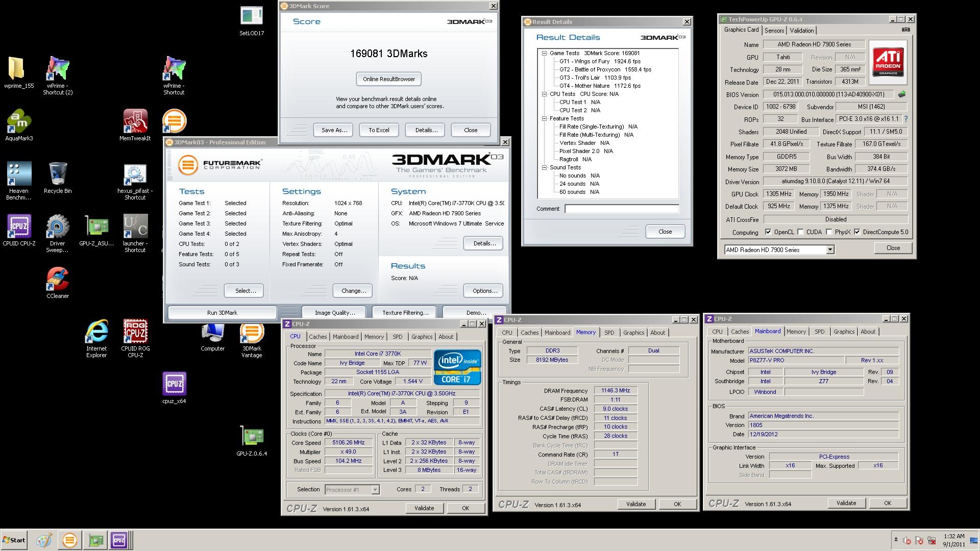Open wPrime - Shortcut (2) icon
Screen dimensions: 980x551
tap(58, 75)
